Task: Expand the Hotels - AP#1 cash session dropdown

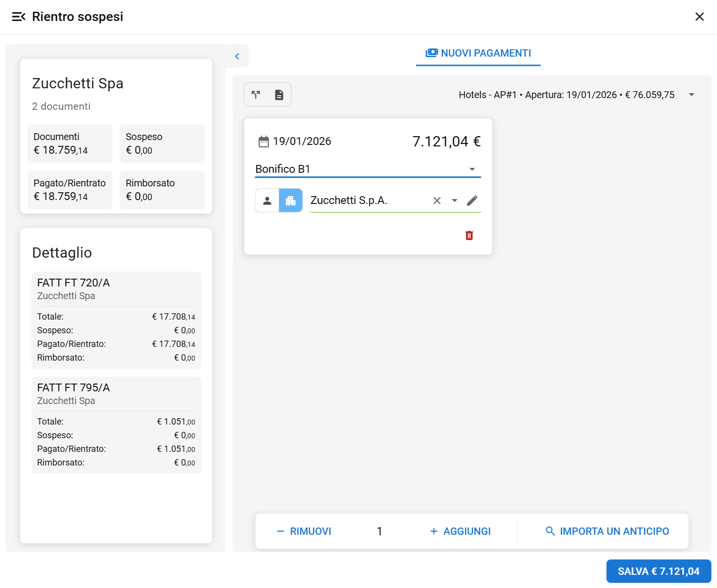Action: (x=691, y=95)
